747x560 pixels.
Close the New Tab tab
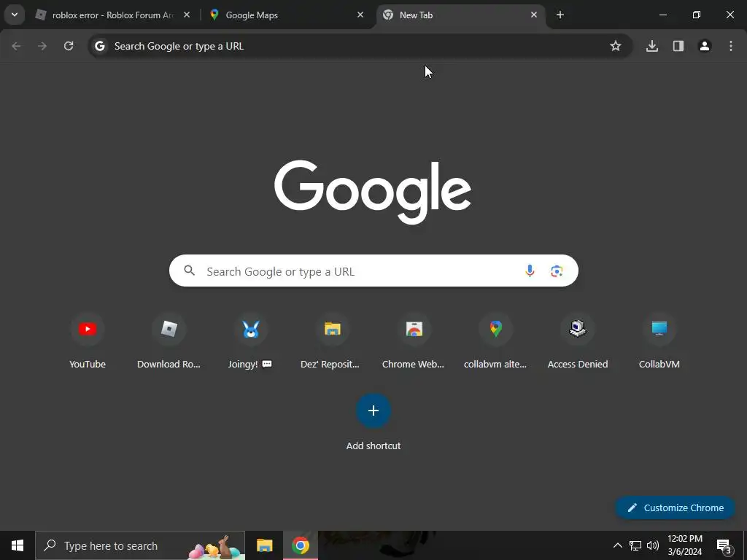point(534,15)
